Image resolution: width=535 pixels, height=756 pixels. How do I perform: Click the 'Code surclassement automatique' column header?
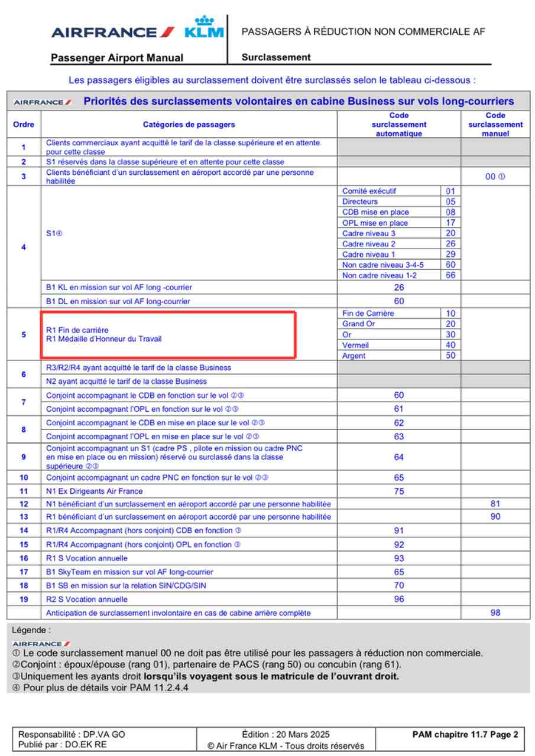pos(399,125)
